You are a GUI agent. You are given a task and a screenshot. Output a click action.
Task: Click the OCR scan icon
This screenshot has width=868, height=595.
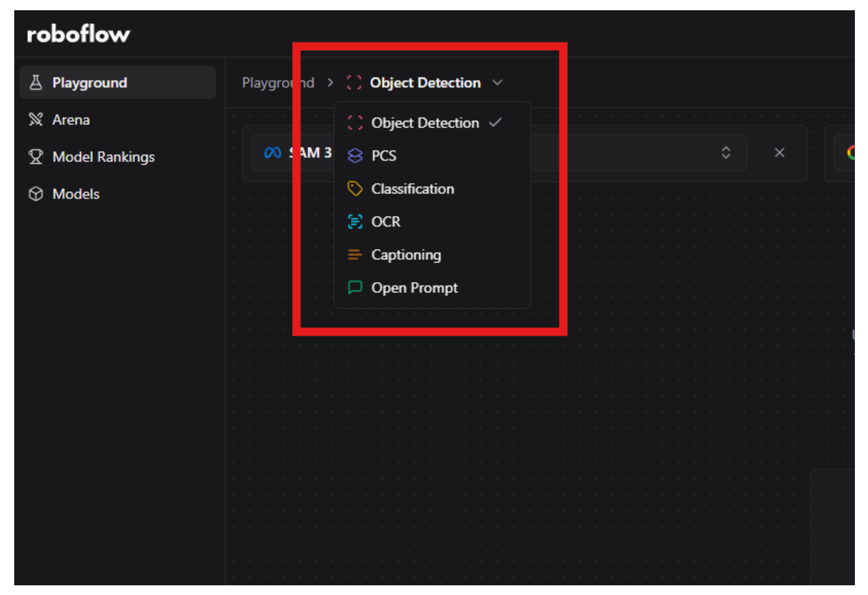click(355, 222)
